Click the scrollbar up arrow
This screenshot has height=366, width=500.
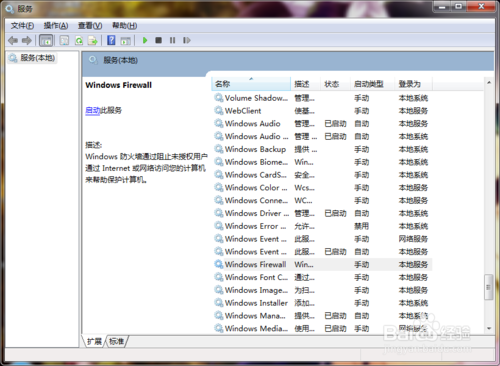489,82
